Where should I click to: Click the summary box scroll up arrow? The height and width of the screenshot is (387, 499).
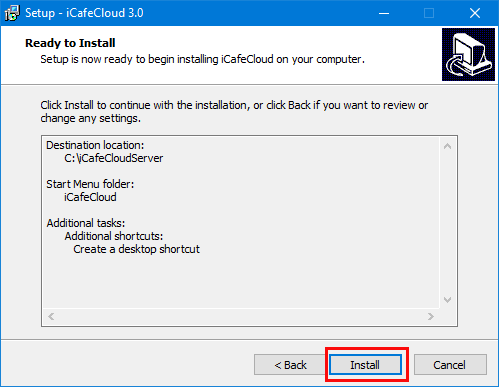(x=448, y=146)
